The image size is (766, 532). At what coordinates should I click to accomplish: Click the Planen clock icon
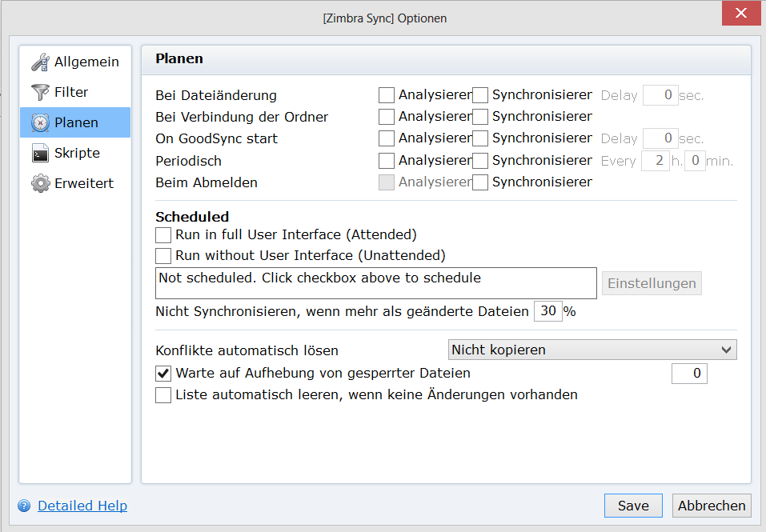click(40, 122)
